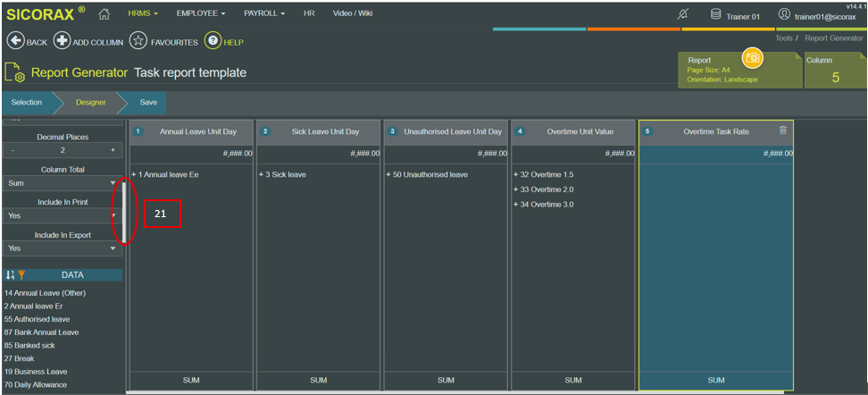Screen dimensions: 868x395
Task: Click column number 3 badge
Action: tap(393, 132)
